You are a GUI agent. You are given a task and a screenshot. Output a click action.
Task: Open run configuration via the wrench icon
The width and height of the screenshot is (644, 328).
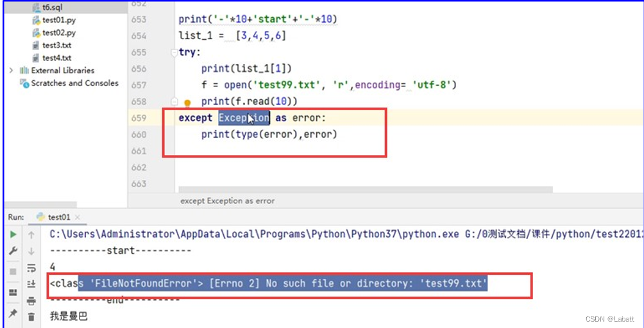point(13,251)
